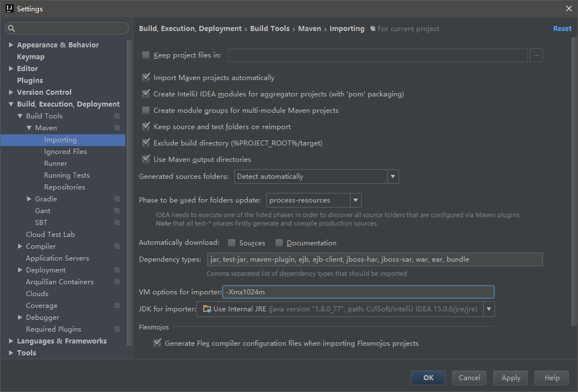This screenshot has width=578, height=392.
Task: Open Generated sources folders dropdown
Action: point(393,177)
